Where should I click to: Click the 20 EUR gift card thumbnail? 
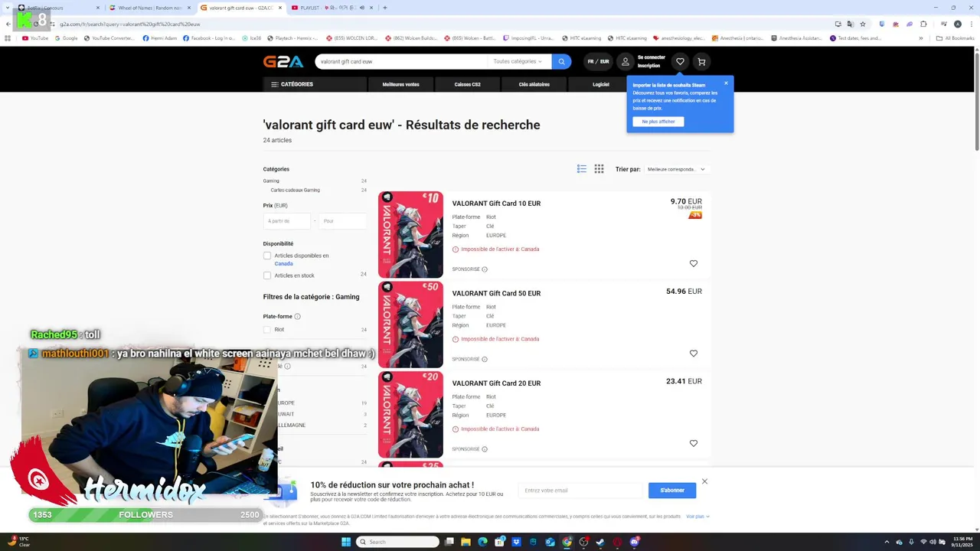pos(410,414)
